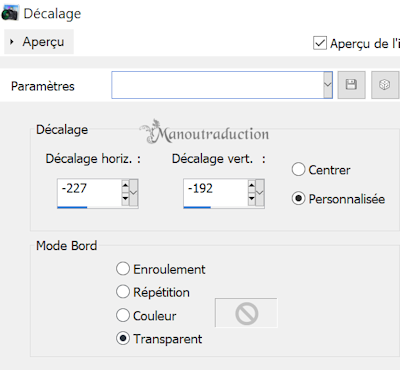Open the Décalage vert. slider dropdown arrow
The image size is (400, 370).
click(x=260, y=193)
